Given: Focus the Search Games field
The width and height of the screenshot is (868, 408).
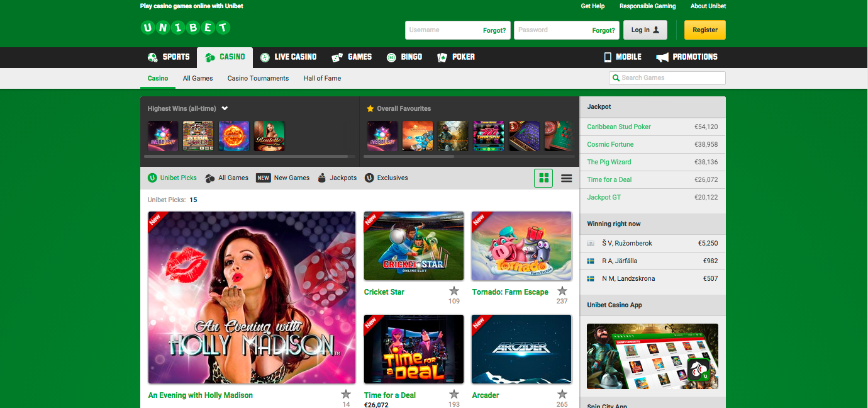Looking at the screenshot, I should click(x=667, y=78).
